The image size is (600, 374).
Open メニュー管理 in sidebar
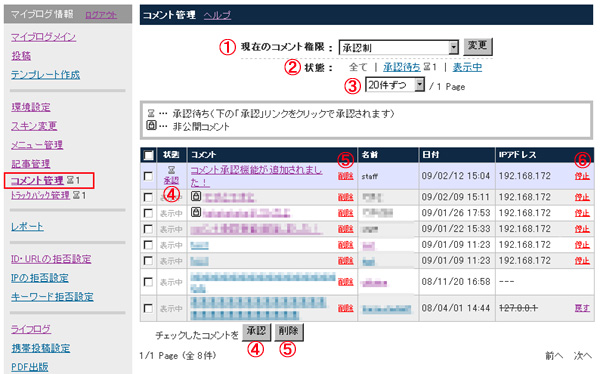point(37,145)
